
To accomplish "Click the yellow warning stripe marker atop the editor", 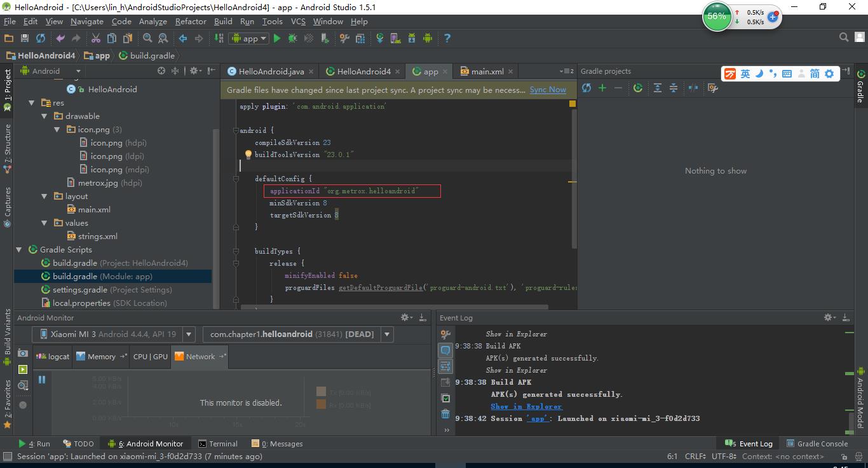I will (573, 103).
